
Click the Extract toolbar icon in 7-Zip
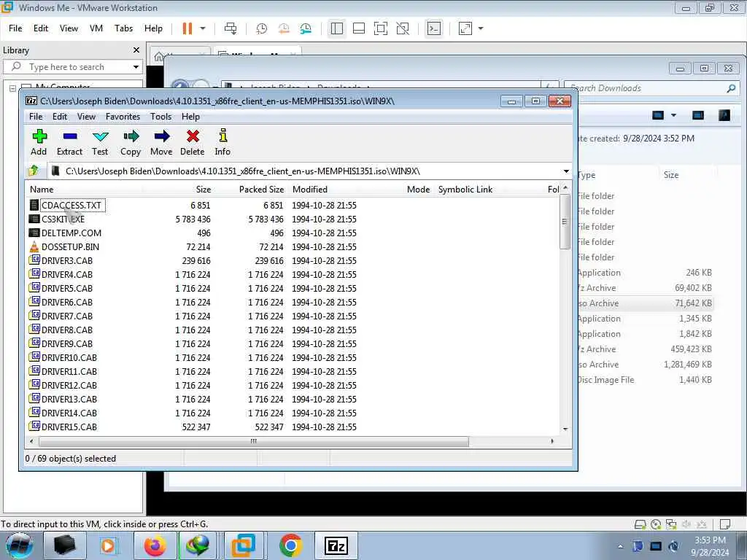(x=69, y=142)
